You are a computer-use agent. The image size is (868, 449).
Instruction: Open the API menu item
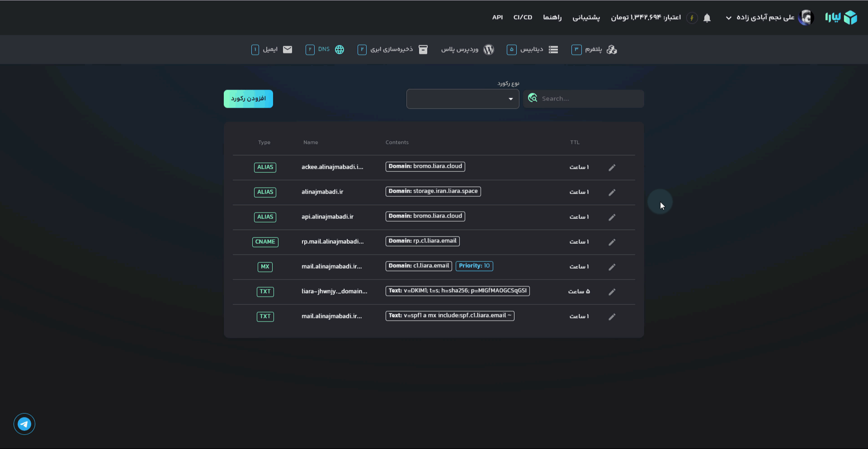(x=497, y=17)
